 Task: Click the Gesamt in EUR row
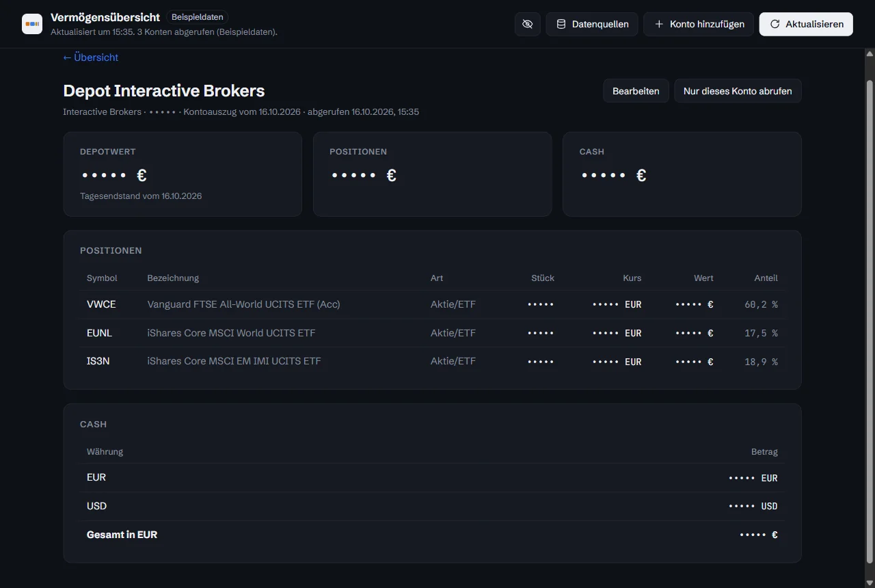pyautogui.click(x=432, y=535)
